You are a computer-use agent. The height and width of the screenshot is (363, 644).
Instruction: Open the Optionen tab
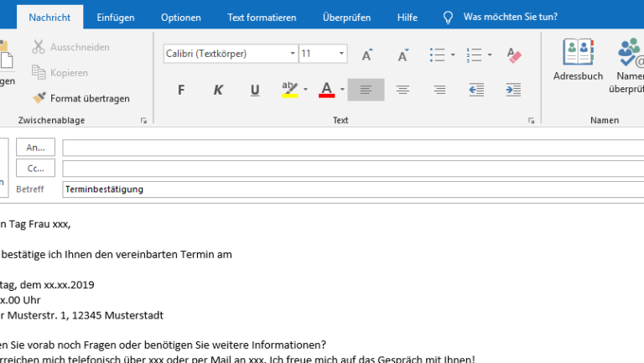[x=181, y=18]
